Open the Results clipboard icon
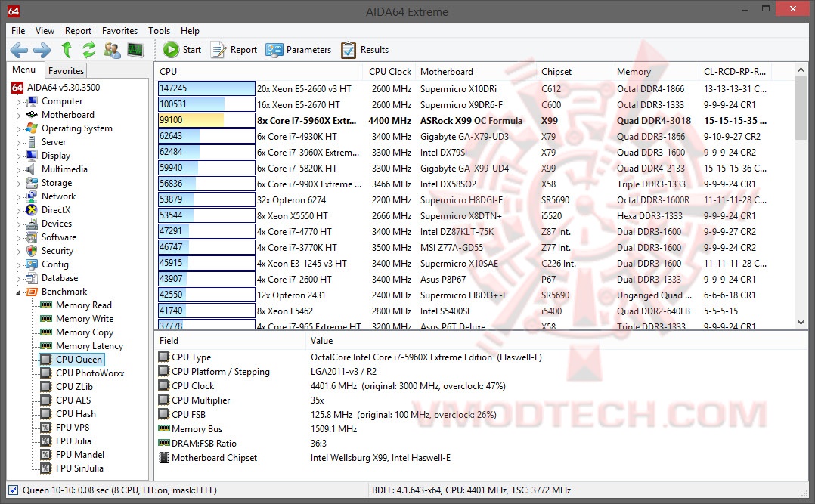Viewport: 815px width, 504px height. point(349,50)
